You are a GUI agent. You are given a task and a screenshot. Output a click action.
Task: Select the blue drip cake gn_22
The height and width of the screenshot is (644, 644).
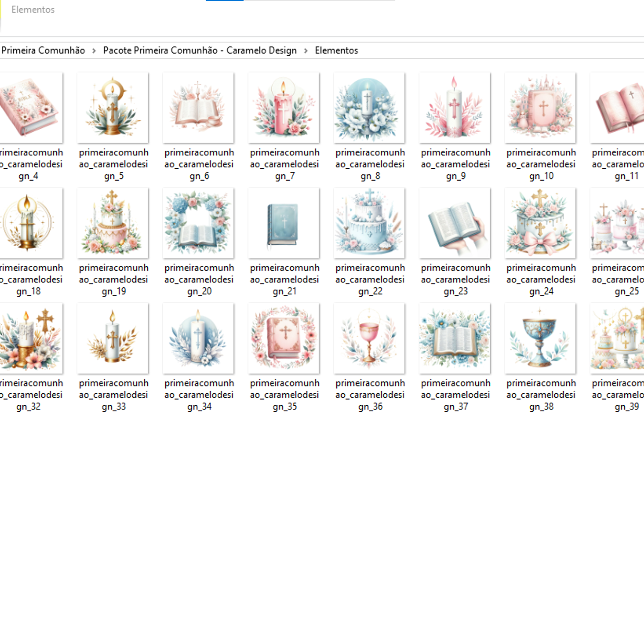tap(369, 223)
